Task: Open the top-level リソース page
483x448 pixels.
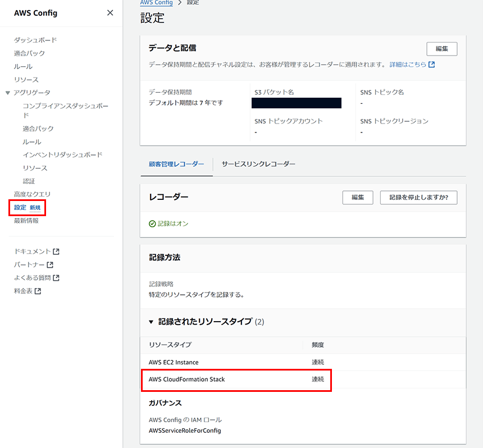Action: pyautogui.click(x=26, y=80)
